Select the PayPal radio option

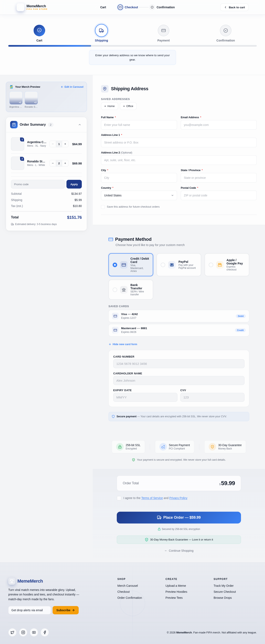click(x=163, y=265)
